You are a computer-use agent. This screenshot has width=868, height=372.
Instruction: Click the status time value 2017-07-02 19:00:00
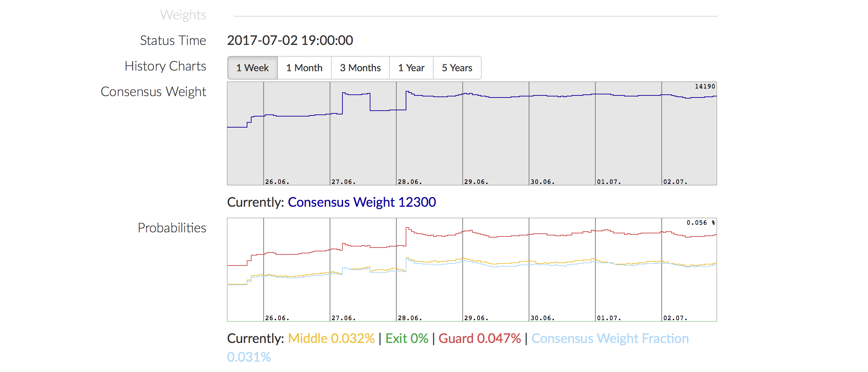point(290,40)
